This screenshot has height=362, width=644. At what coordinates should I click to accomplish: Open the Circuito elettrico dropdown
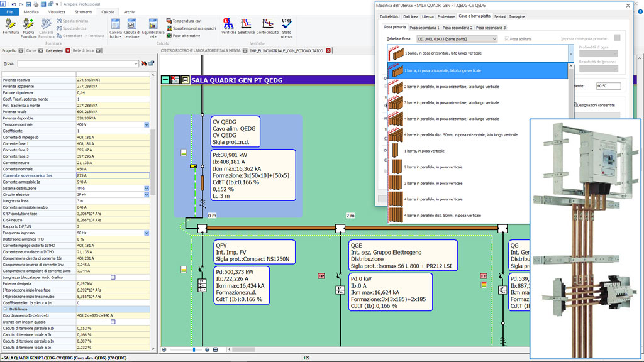coord(147,195)
